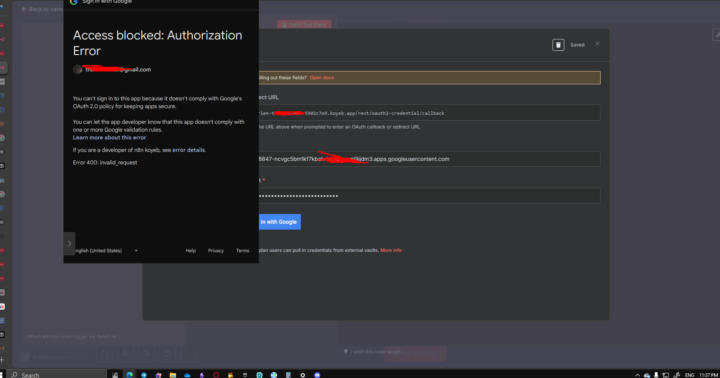This screenshot has width=720, height=378.
Task: Open OneDrive cloud icon on taskbar
Action: (x=187, y=375)
